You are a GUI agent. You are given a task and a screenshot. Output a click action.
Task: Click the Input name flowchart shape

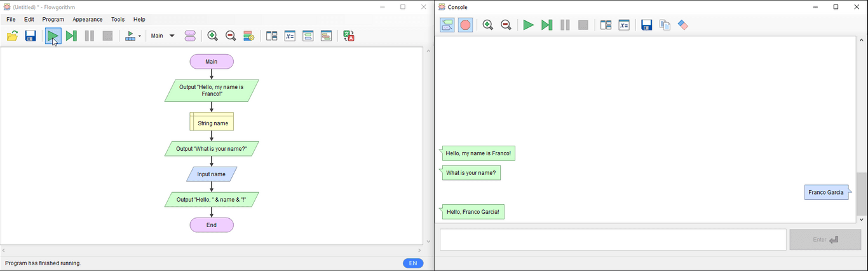212,174
